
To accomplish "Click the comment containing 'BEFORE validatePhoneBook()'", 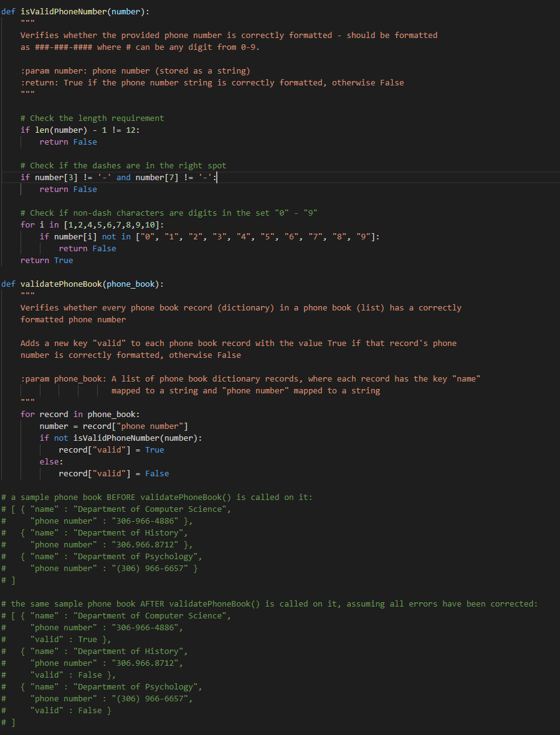I will 157,497.
